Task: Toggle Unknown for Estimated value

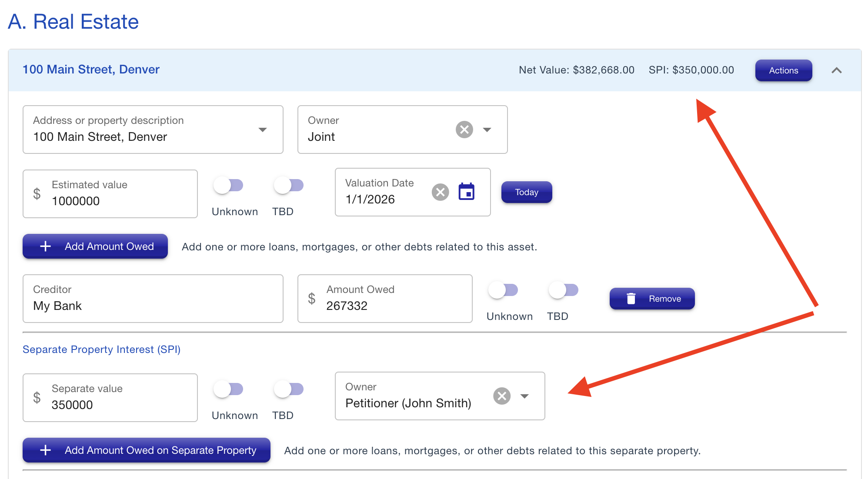Action: point(228,186)
